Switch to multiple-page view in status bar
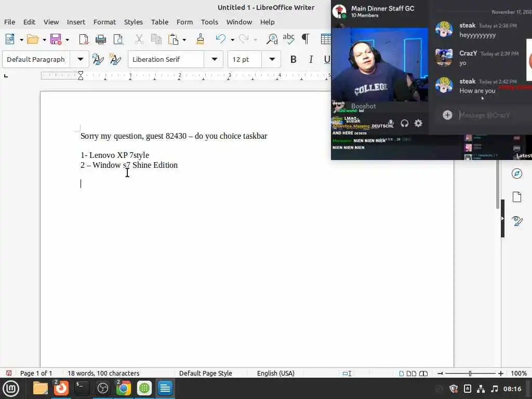The image size is (532, 399). tap(411, 374)
